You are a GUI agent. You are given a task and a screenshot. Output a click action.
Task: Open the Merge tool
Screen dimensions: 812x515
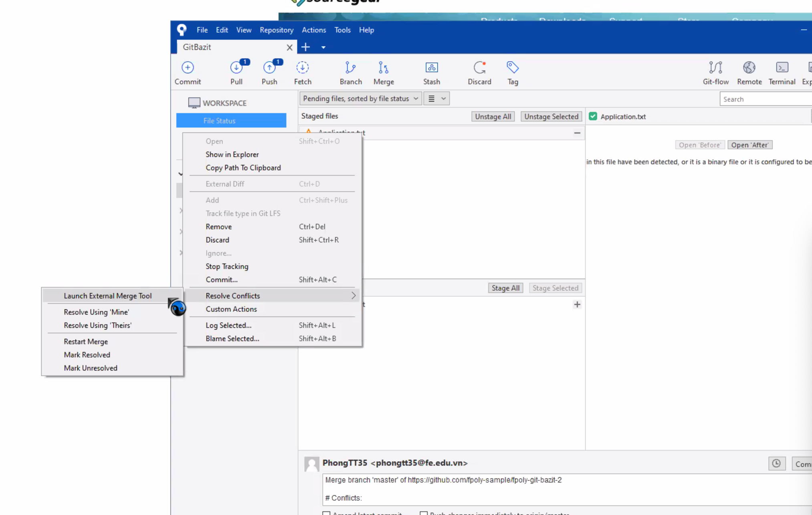click(x=384, y=73)
